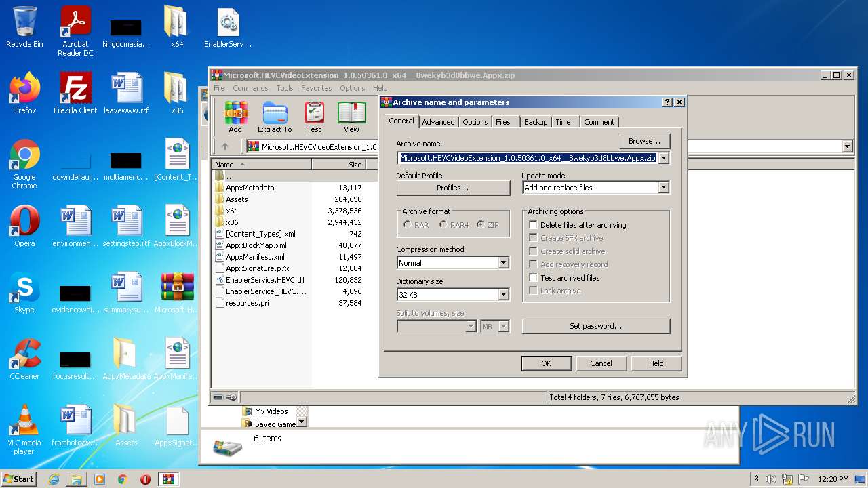Enable Test archived files checkbox
This screenshot has height=488, width=868.
[534, 278]
